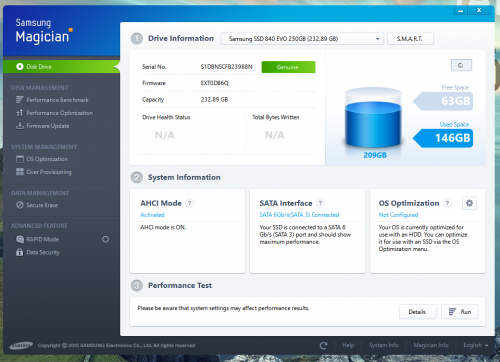Image resolution: width=500 pixels, height=362 pixels.
Task: Open Secure Erase page
Action: pyautogui.click(x=42, y=205)
